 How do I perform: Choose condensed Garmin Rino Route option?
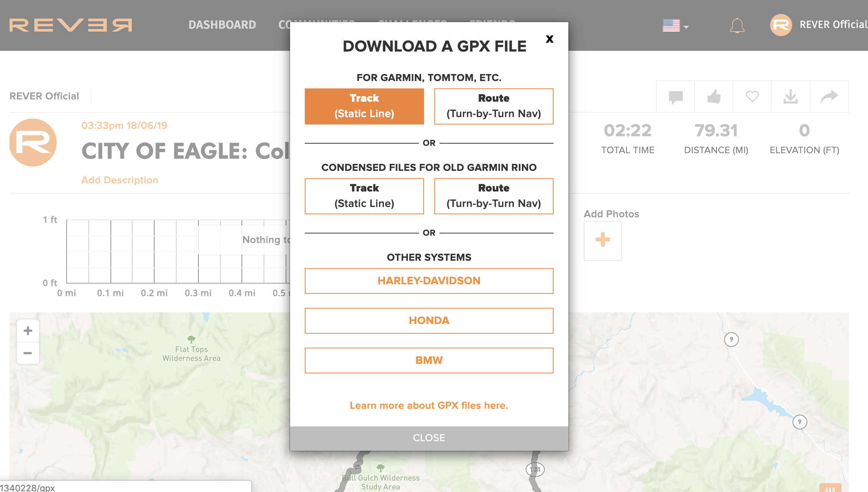pyautogui.click(x=494, y=196)
